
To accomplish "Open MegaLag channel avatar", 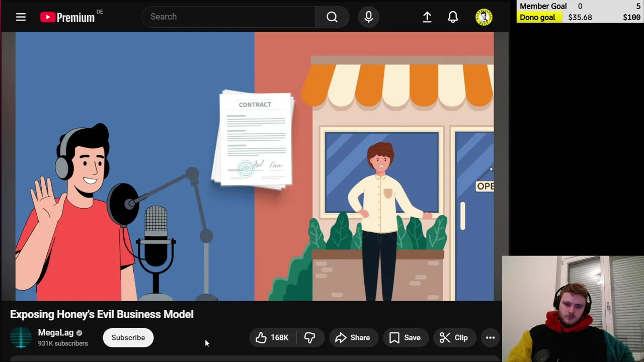I will [21, 337].
